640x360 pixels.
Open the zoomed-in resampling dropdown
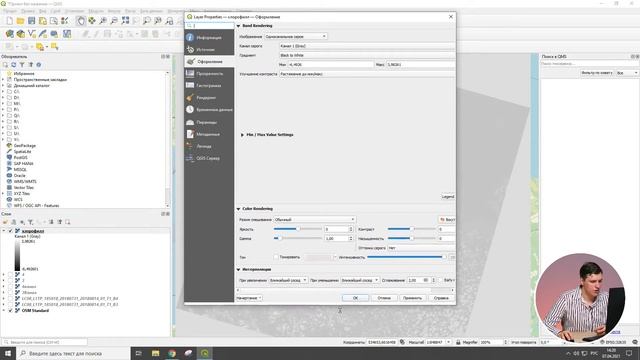pyautogui.click(x=288, y=280)
